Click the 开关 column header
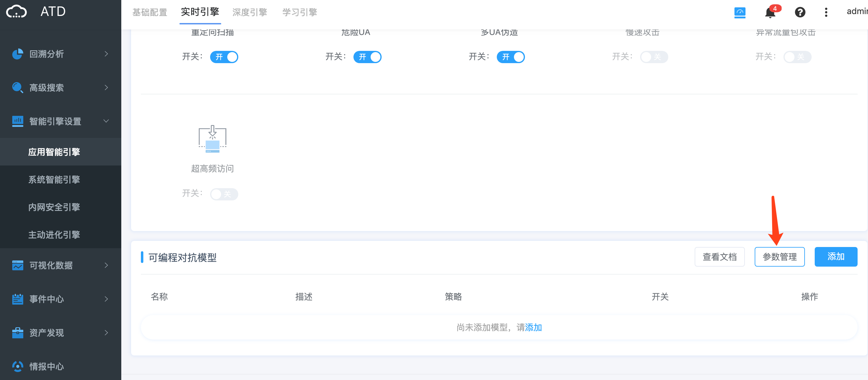 pyautogui.click(x=660, y=297)
